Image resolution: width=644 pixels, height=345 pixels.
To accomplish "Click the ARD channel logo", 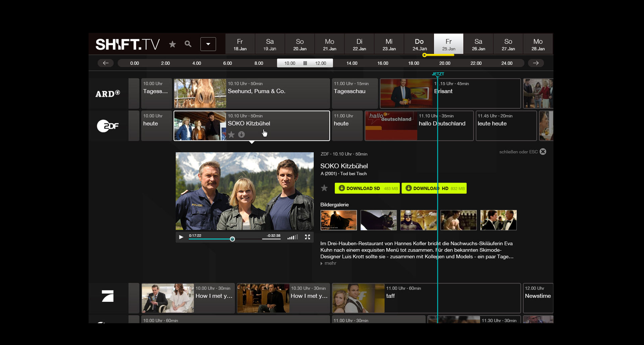I will 108,94.
